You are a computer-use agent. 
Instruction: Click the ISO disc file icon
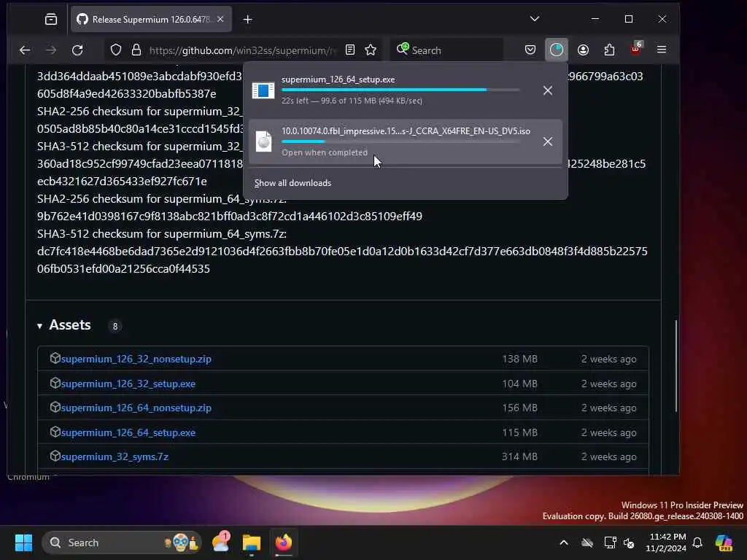pos(264,141)
